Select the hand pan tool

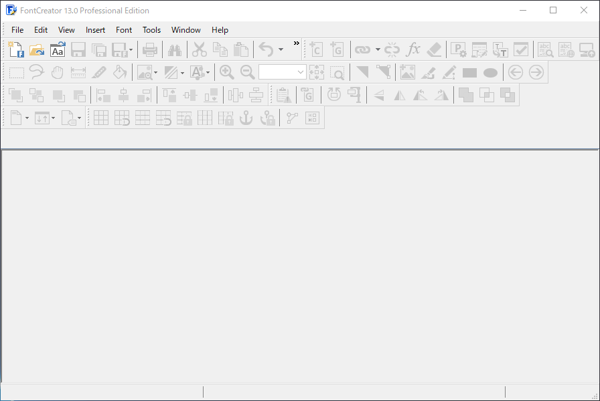tap(57, 72)
